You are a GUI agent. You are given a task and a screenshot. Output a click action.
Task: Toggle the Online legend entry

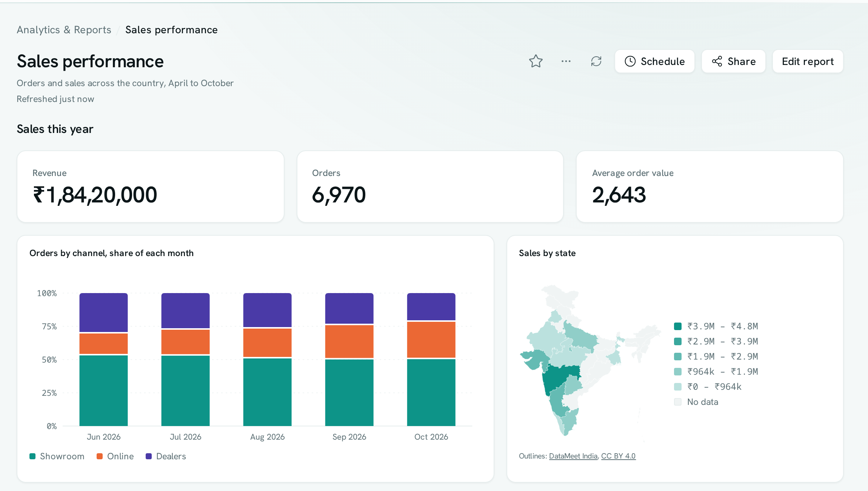(115, 456)
